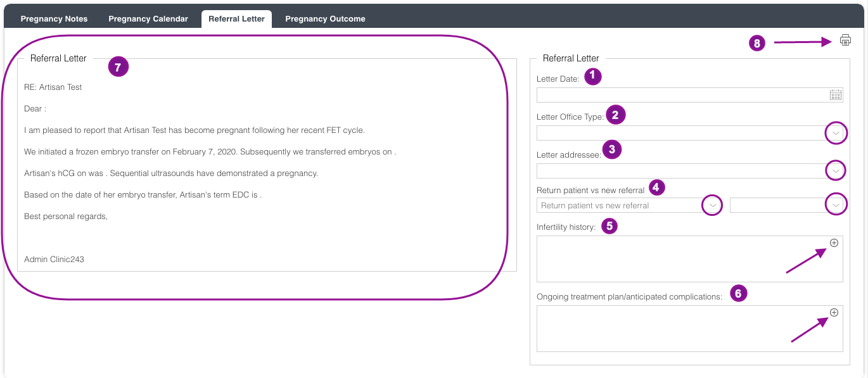Open second dropdown beside Return patient field
868x378 pixels.
click(x=836, y=205)
